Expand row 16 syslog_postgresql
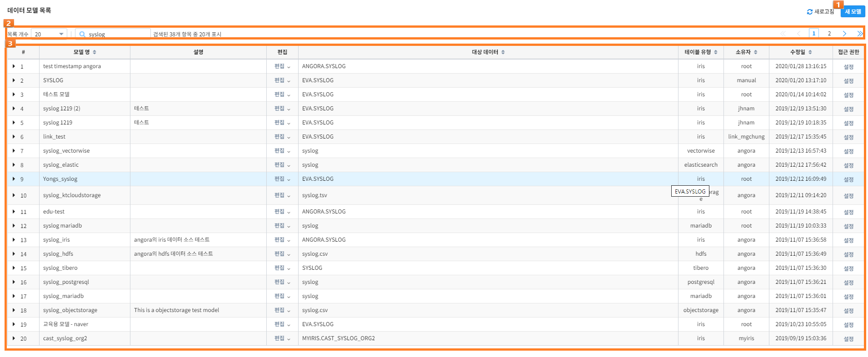 pos(14,282)
